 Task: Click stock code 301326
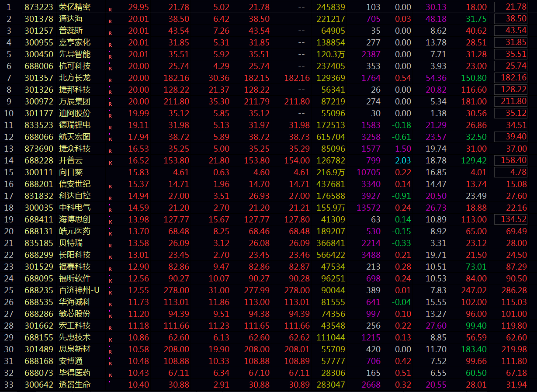pos(39,90)
